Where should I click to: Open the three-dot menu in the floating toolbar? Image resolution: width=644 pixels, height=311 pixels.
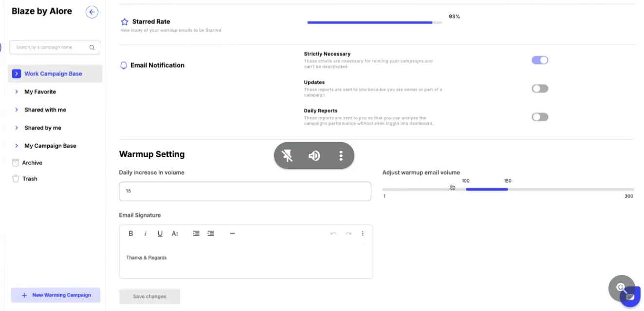(x=341, y=155)
